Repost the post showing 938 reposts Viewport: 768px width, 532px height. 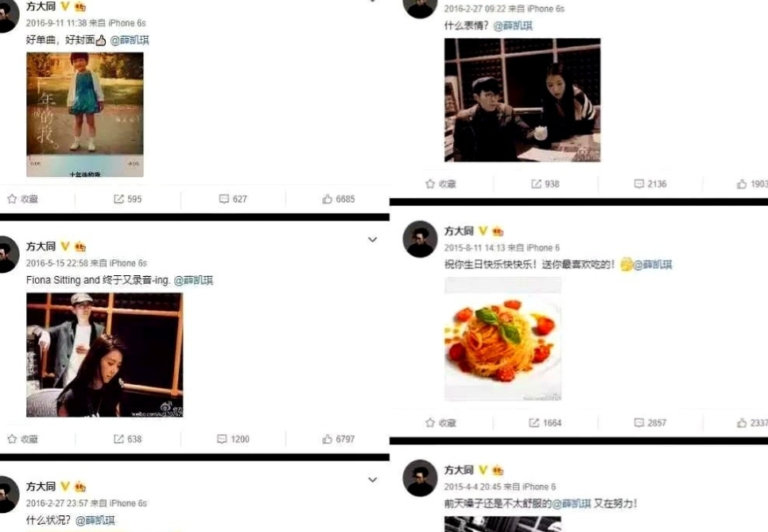[545, 184]
